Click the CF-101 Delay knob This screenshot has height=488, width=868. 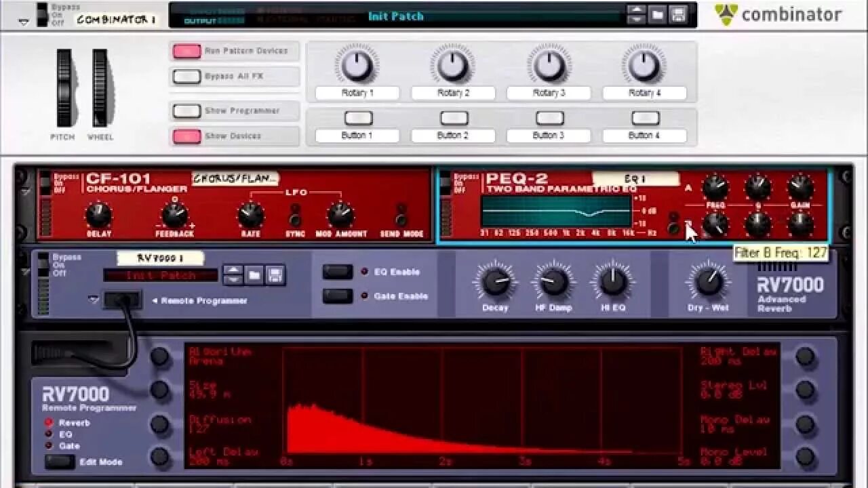point(98,216)
